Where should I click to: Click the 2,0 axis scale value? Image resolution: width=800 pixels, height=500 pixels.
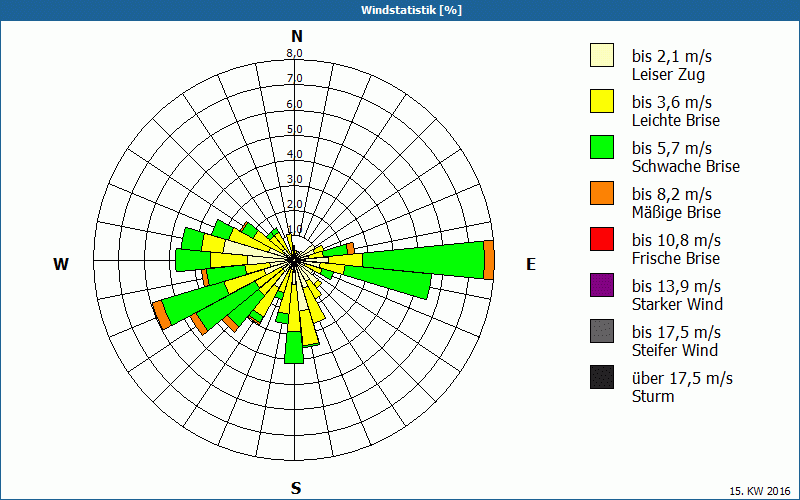click(295, 204)
